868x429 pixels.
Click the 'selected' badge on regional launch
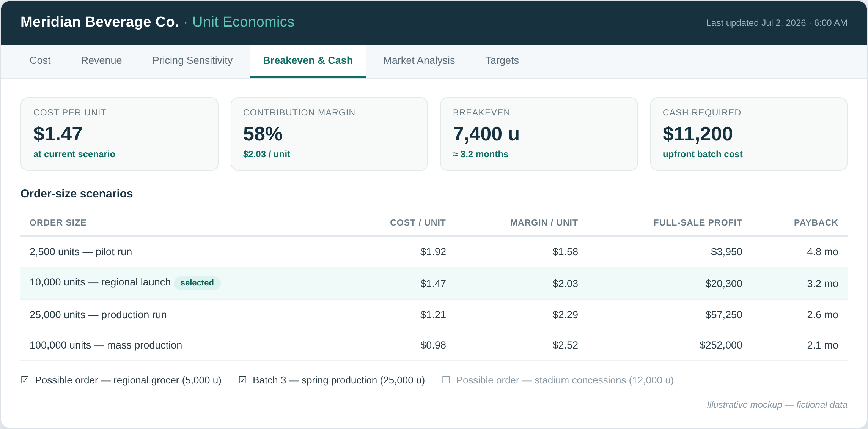197,283
